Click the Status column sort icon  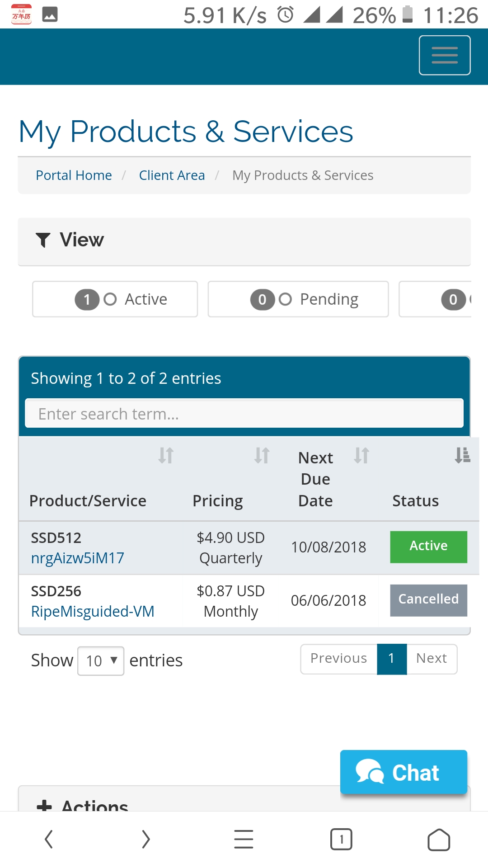(462, 455)
